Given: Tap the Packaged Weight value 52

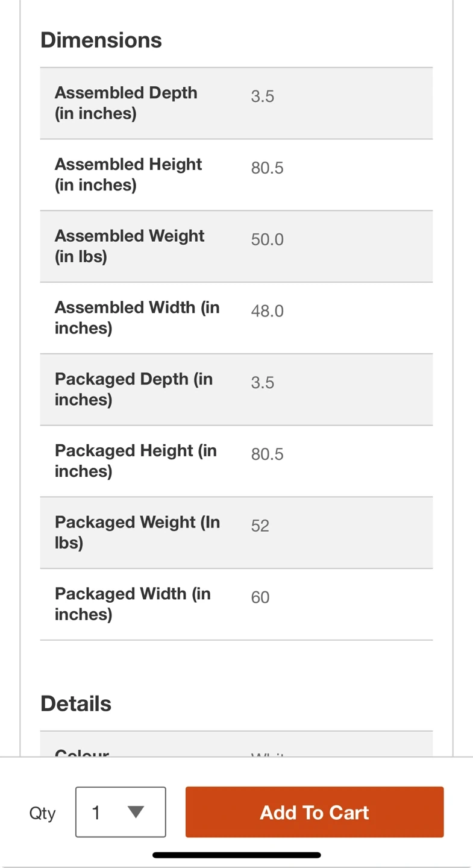Looking at the screenshot, I should coord(260,526).
